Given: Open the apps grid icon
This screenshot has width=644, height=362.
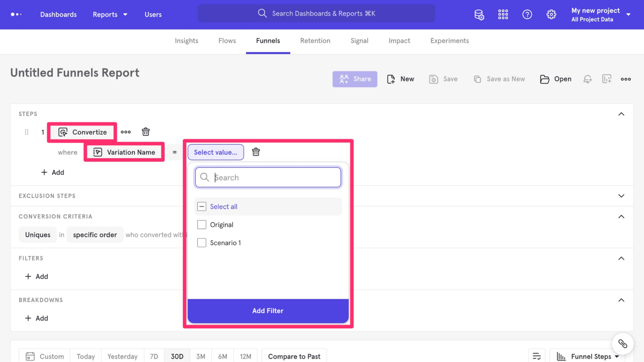Looking at the screenshot, I should coord(503,14).
